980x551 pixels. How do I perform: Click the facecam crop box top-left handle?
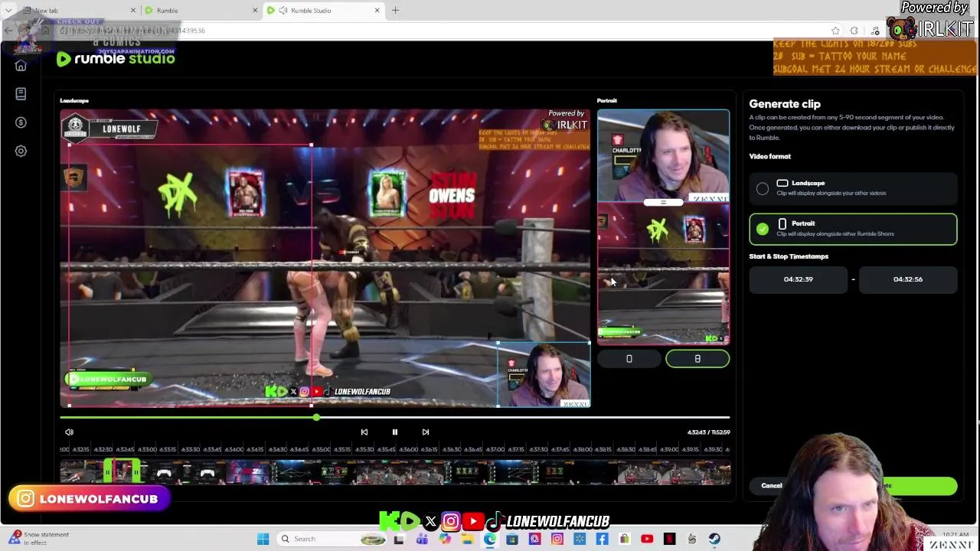click(x=498, y=344)
